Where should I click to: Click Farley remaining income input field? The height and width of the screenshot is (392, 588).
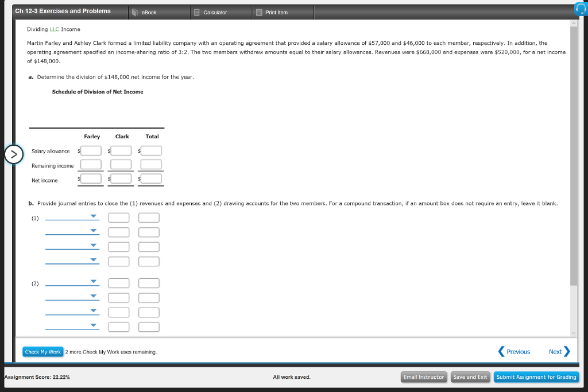coord(91,165)
